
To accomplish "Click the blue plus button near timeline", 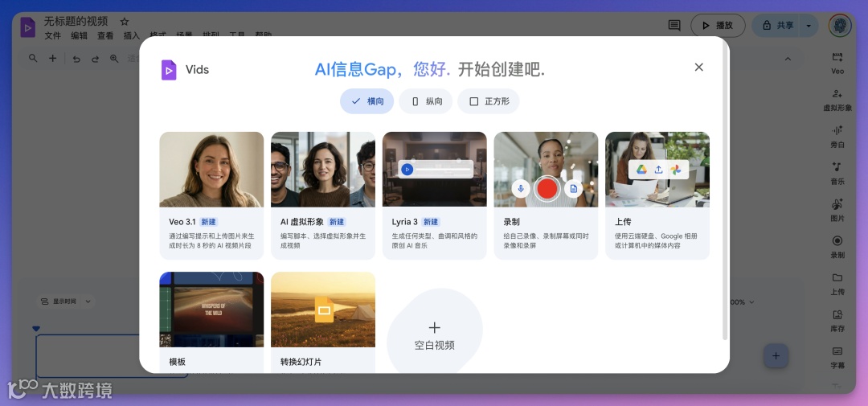I will point(776,356).
